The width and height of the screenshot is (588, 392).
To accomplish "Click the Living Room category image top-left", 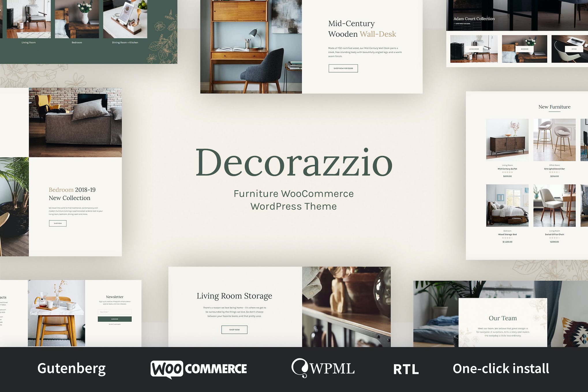I will pyautogui.click(x=29, y=19).
